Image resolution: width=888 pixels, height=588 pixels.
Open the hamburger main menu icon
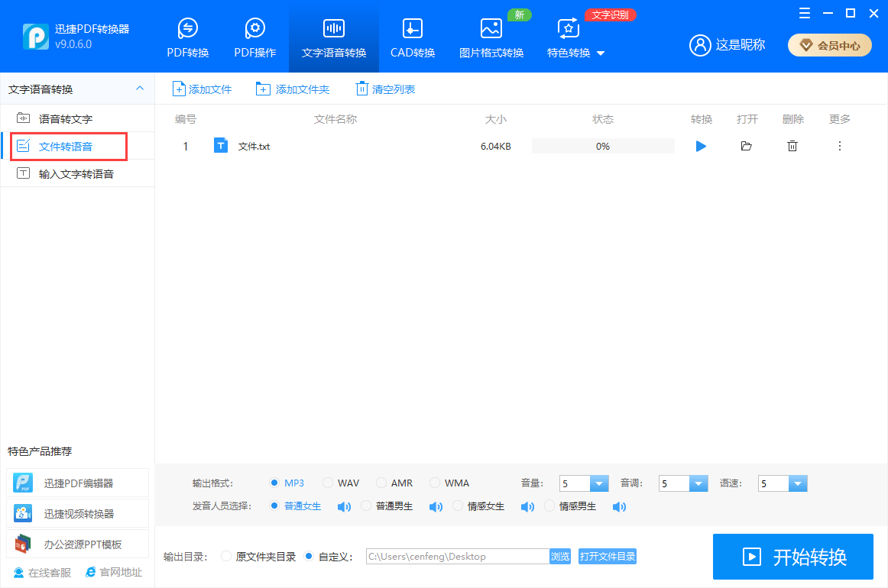click(x=805, y=13)
